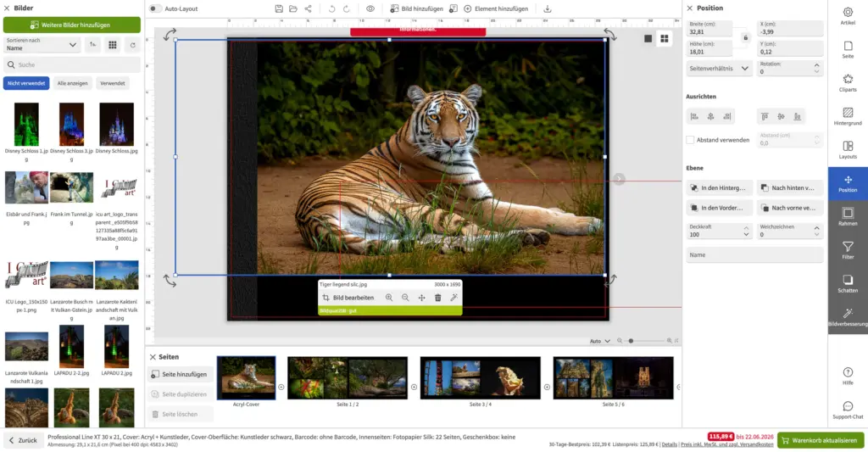
Task: Click Bild hinzufügen in top toolbar
Action: (x=416, y=8)
